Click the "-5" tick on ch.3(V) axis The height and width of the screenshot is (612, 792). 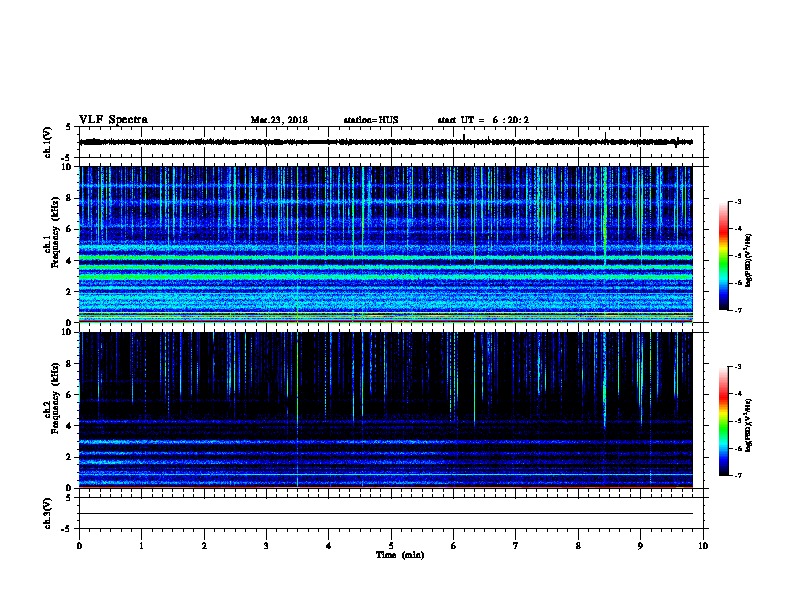point(67,529)
